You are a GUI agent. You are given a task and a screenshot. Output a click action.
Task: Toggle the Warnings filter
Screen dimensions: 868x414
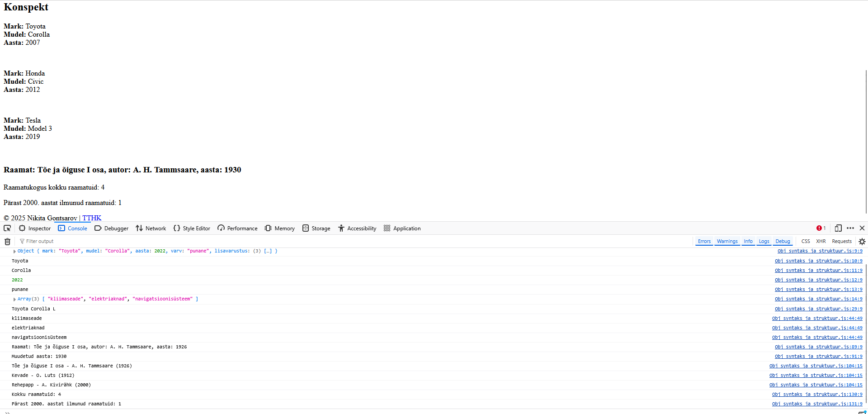coord(727,242)
